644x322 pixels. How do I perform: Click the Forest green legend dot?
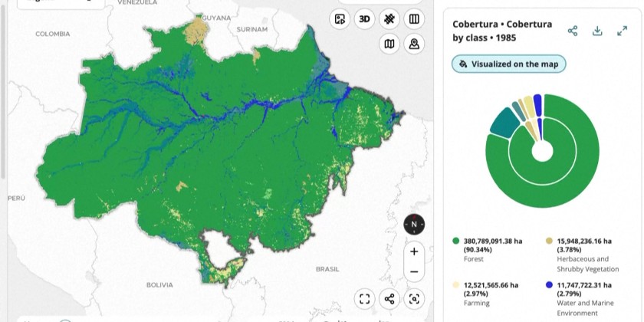(x=456, y=241)
